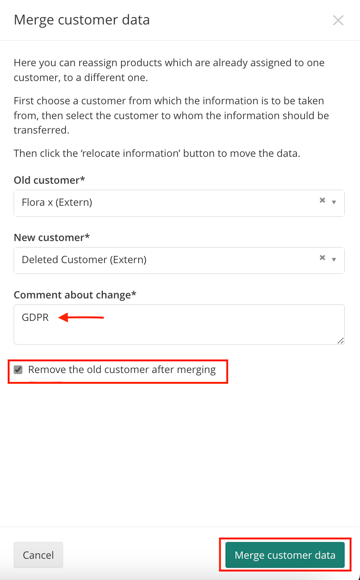
Task: Focus the Comment about change text area
Action: 179,324
